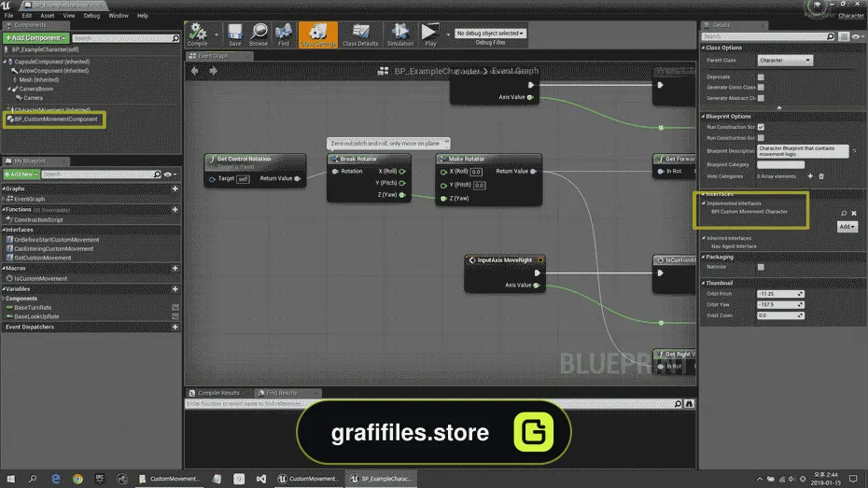Add a new function with plus icon
Screen dimensions: 868x488
pyautogui.click(x=175, y=210)
